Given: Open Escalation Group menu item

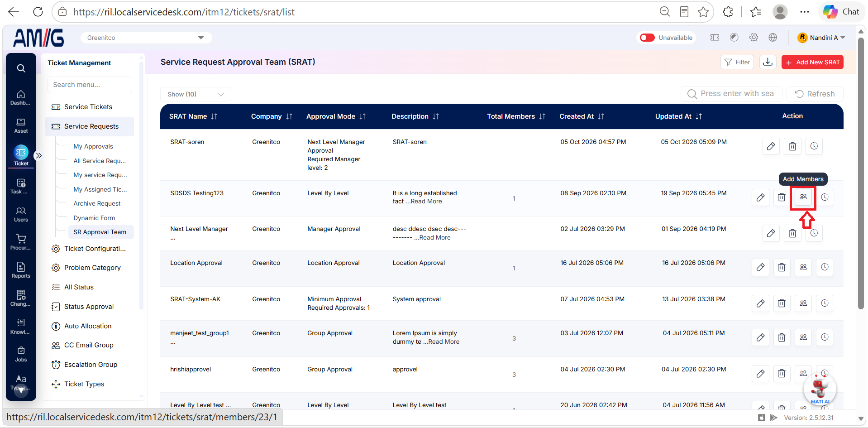Looking at the screenshot, I should (91, 365).
